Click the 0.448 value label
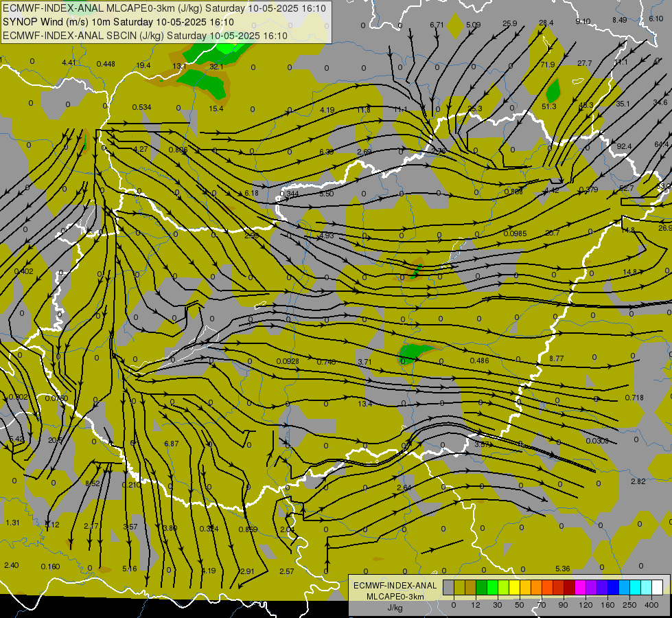This screenshot has height=618, width=672. click(106, 64)
